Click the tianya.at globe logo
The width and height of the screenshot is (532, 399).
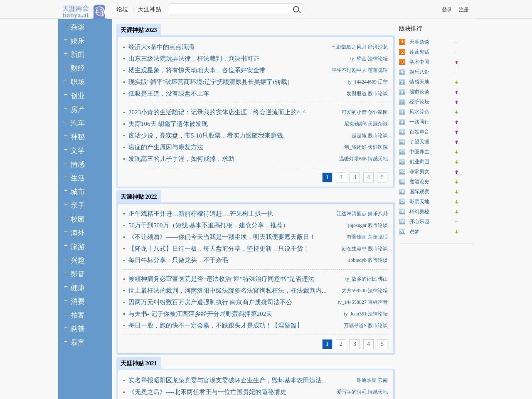(x=84, y=11)
